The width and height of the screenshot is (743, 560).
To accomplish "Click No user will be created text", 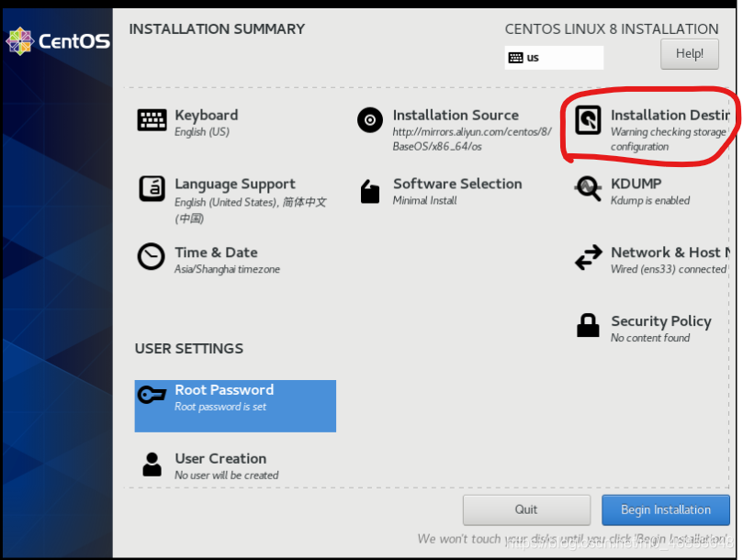I will coord(227,476).
